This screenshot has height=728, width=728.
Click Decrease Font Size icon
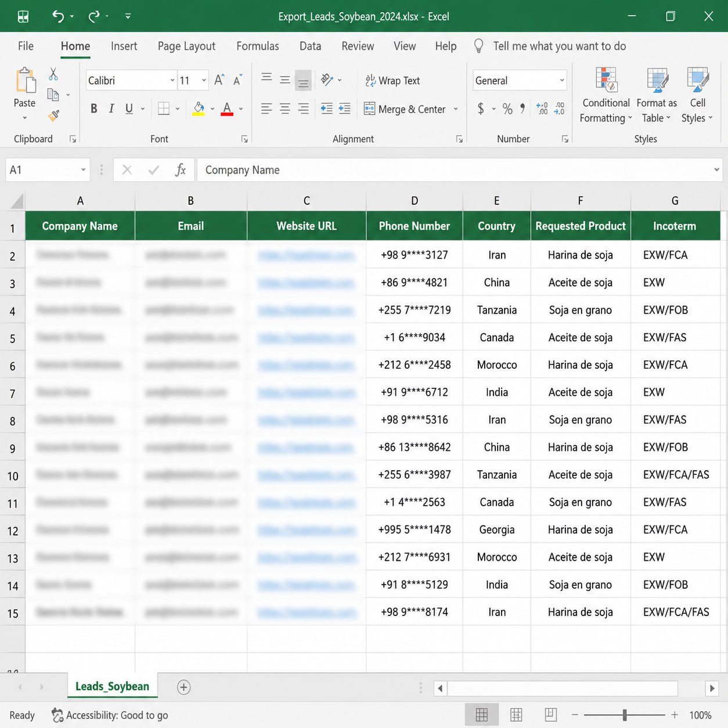pos(237,80)
